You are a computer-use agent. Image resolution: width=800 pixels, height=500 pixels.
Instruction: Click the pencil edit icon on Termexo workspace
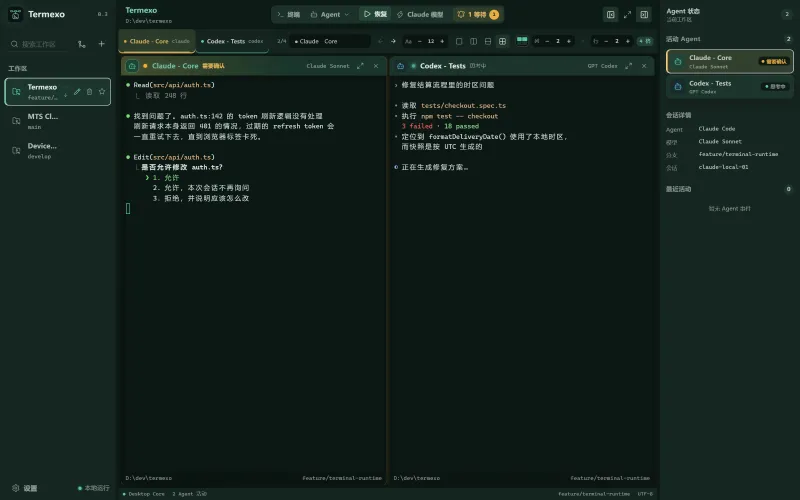[77, 92]
